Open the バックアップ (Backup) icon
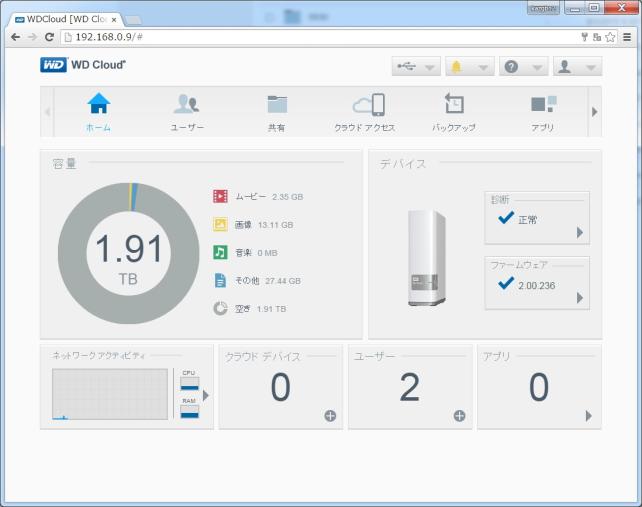 pyautogui.click(x=453, y=104)
